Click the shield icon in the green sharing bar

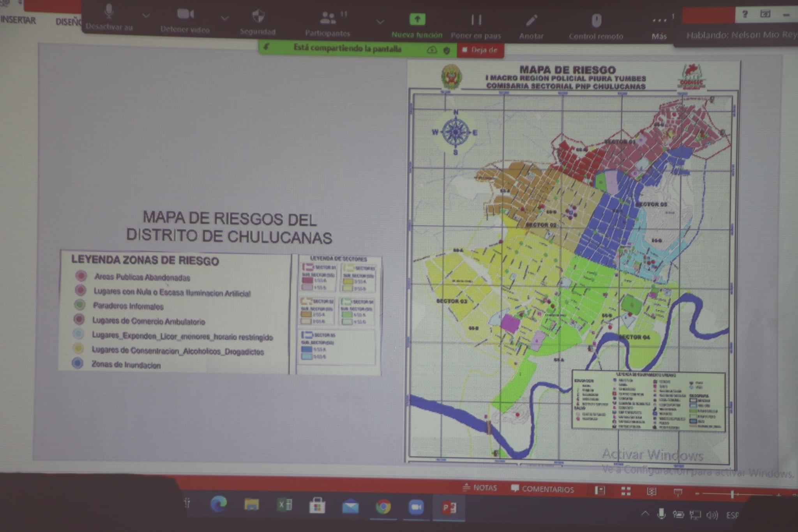coord(447,50)
